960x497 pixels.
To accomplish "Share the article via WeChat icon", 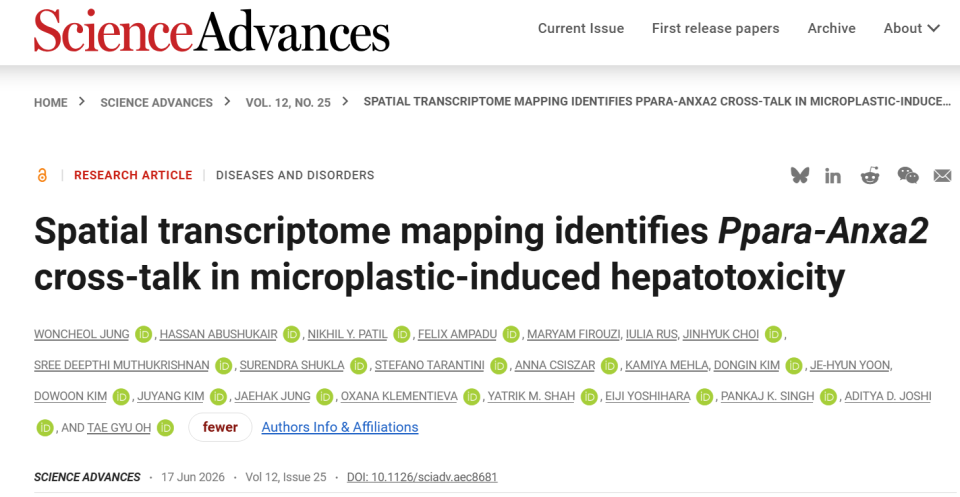I will click(907, 176).
